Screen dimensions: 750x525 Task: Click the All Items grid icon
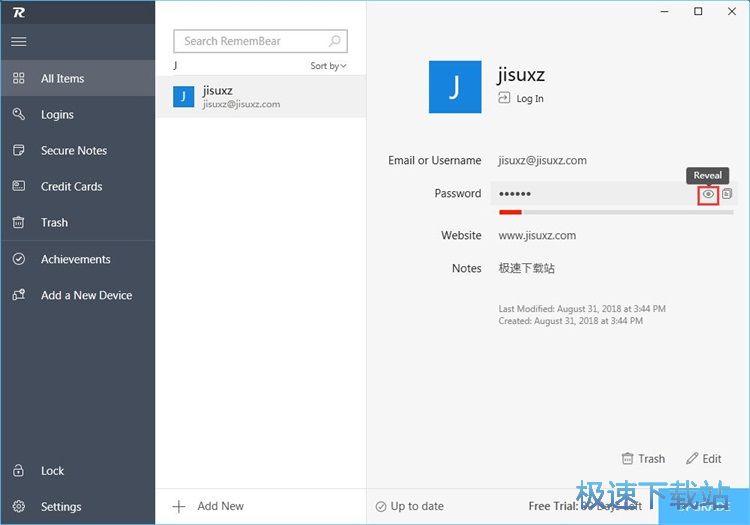pos(19,78)
